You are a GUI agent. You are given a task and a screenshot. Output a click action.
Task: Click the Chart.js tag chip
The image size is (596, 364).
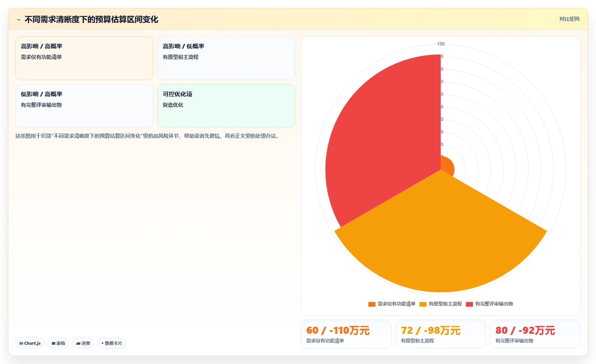tap(30, 343)
